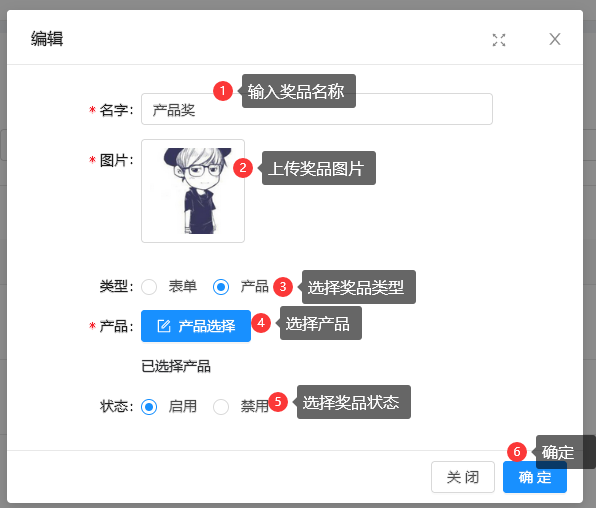Close the 编辑 dialog with the X icon
596x508 pixels.
(x=555, y=39)
